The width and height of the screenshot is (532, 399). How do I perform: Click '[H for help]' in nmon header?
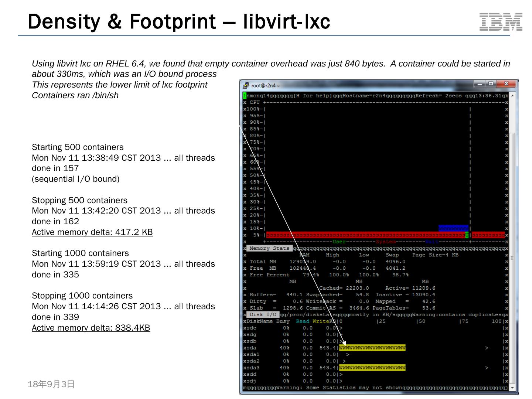click(313, 96)
